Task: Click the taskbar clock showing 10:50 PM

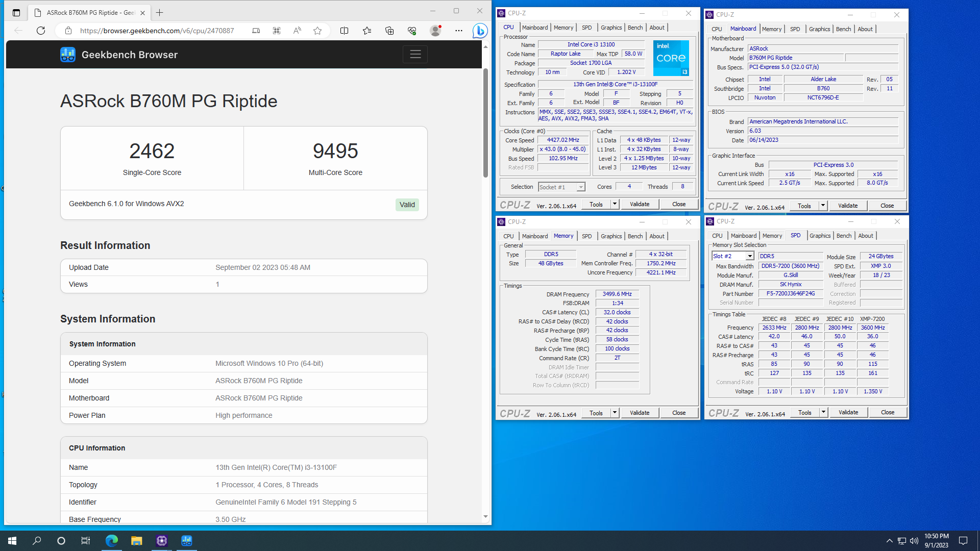Action: coord(936,541)
